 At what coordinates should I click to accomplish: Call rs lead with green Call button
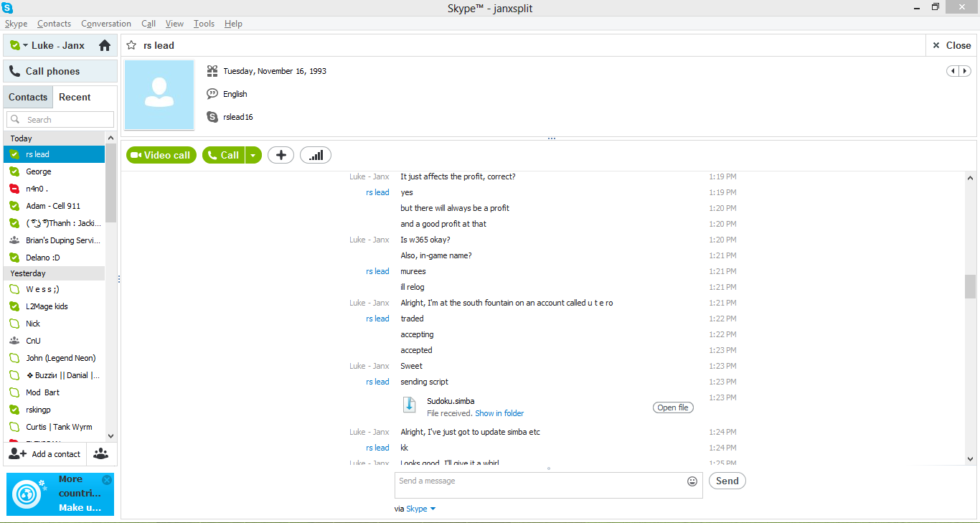point(224,155)
